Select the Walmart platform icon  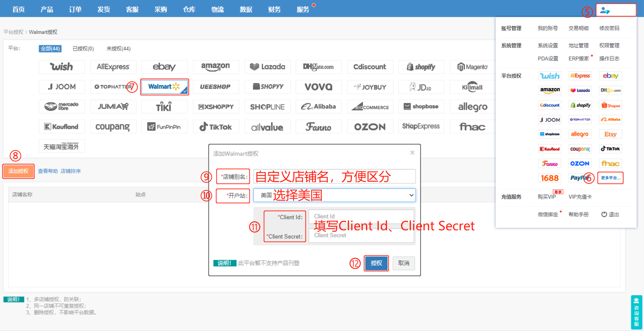[164, 87]
